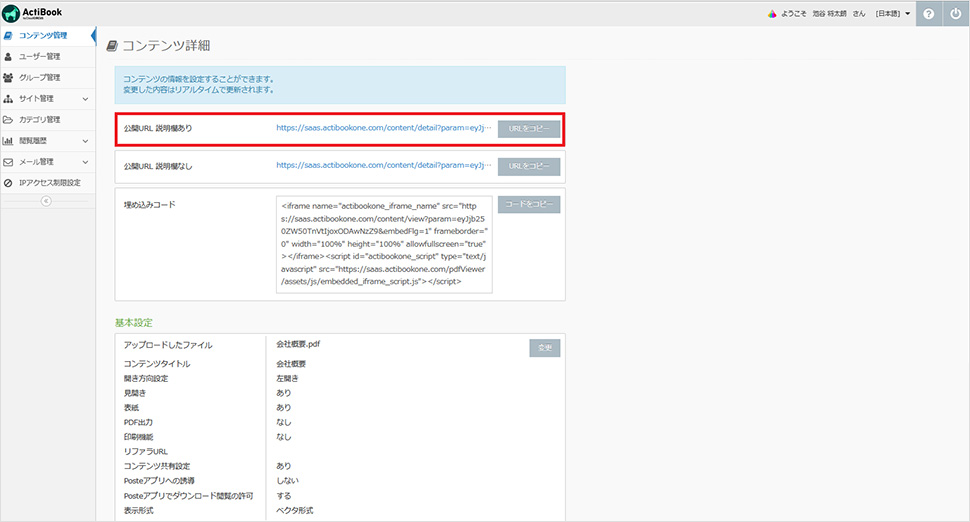Click the 埋め込みコード label

pyautogui.click(x=150, y=205)
